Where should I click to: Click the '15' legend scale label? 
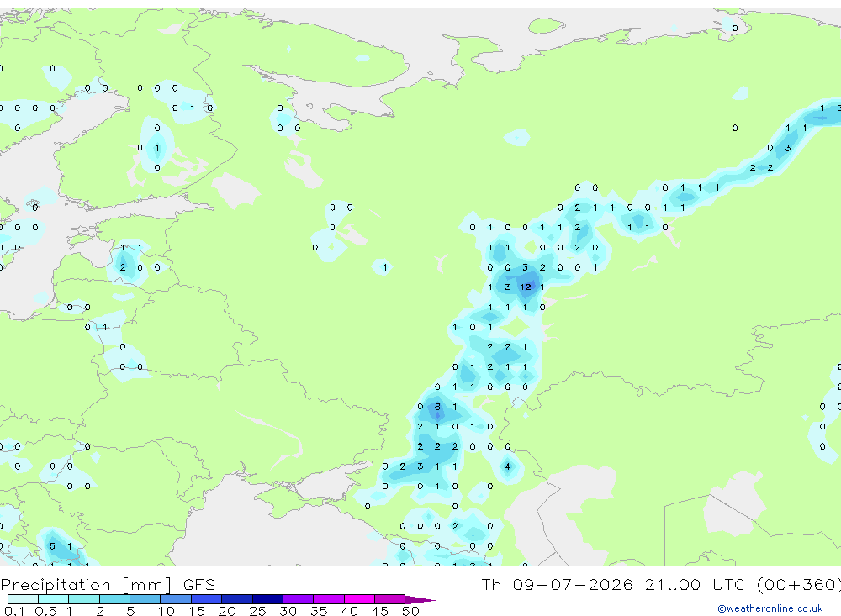coord(197,611)
